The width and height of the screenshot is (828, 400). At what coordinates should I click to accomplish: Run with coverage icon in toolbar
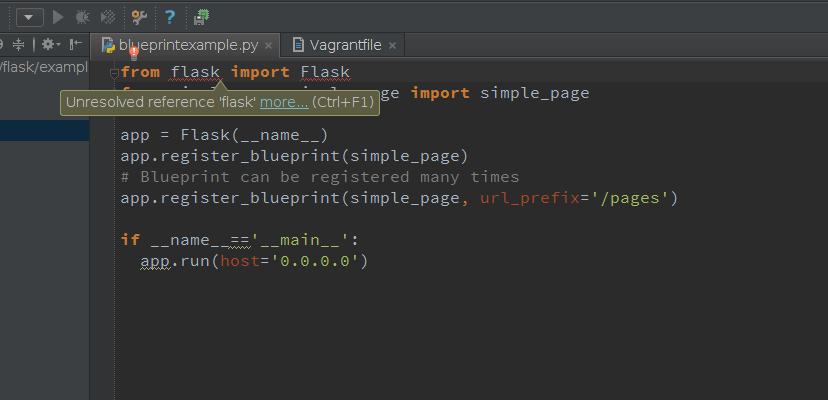point(108,17)
